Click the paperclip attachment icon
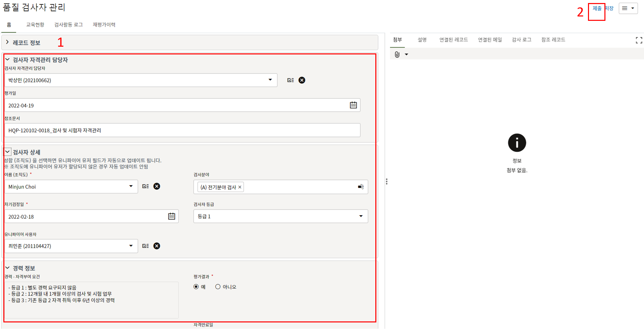The width and height of the screenshot is (644, 329). 397,54
